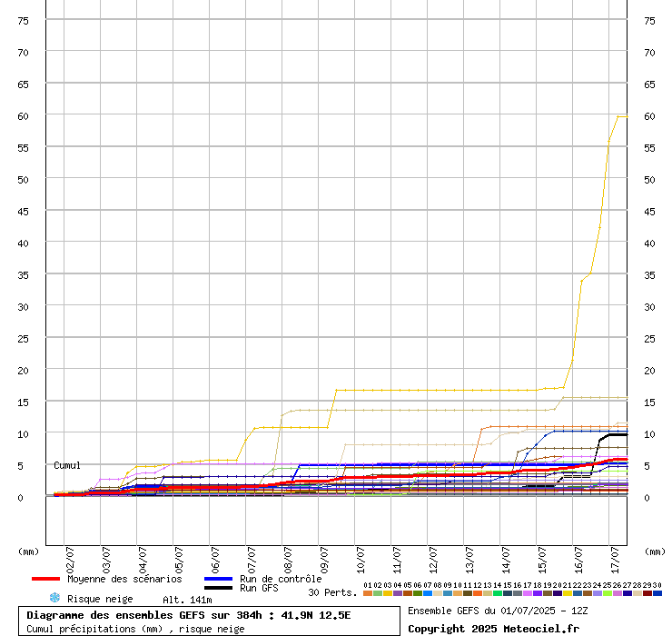Click blue Run de contrôle legend line

(x=219, y=579)
